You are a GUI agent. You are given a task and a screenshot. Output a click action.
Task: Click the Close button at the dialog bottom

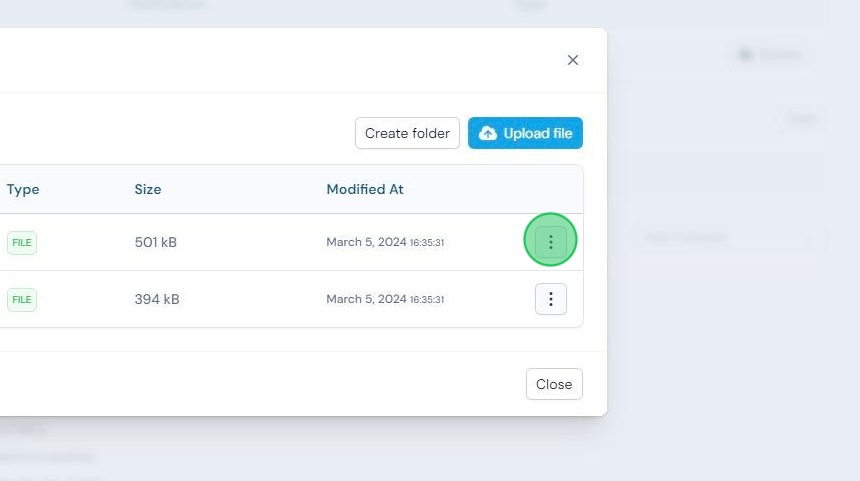click(554, 384)
